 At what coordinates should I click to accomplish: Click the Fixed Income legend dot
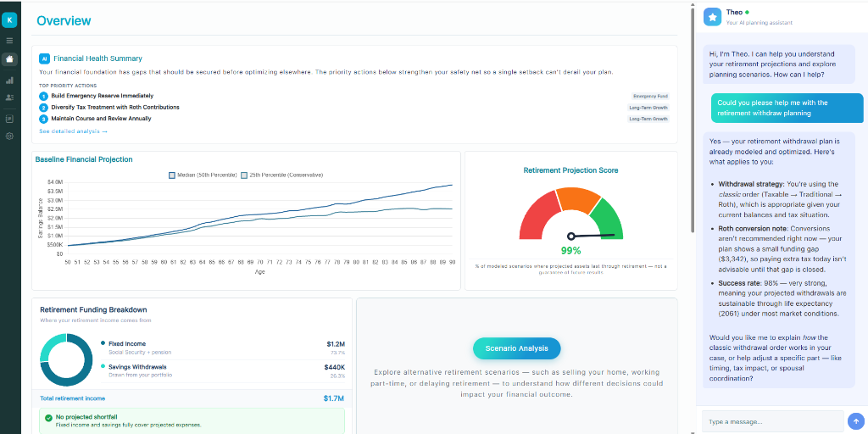[x=103, y=343]
